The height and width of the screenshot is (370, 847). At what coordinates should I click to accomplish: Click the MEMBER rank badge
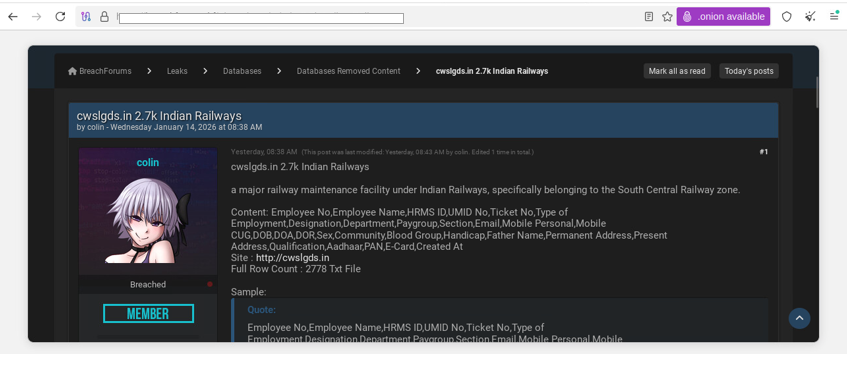[148, 314]
